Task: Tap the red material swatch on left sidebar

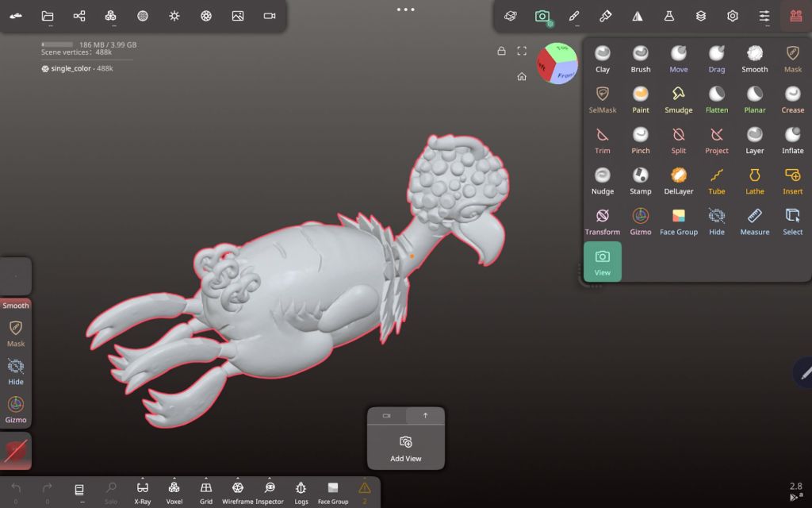Action: [x=16, y=451]
